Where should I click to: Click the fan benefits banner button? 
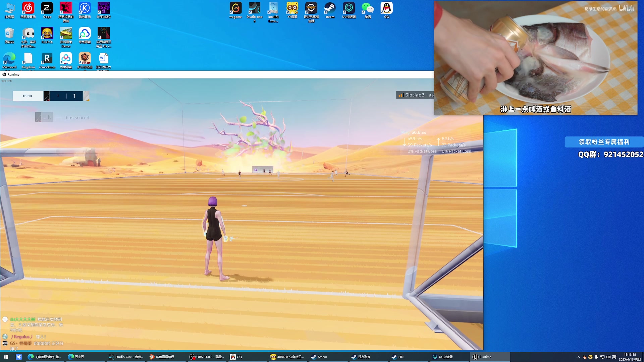(604, 142)
